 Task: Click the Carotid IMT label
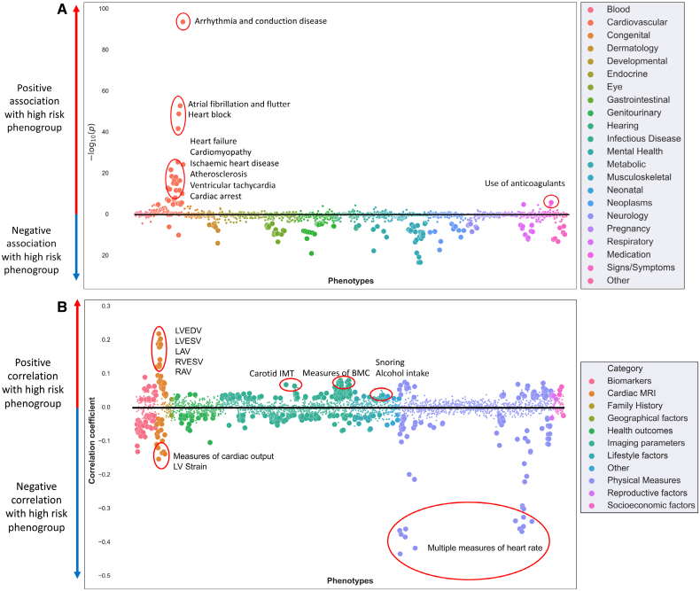pyautogui.click(x=271, y=374)
